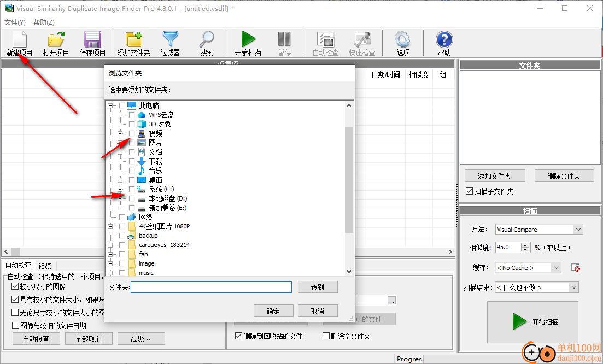Click the 暂停 pause icon

pos(285,39)
